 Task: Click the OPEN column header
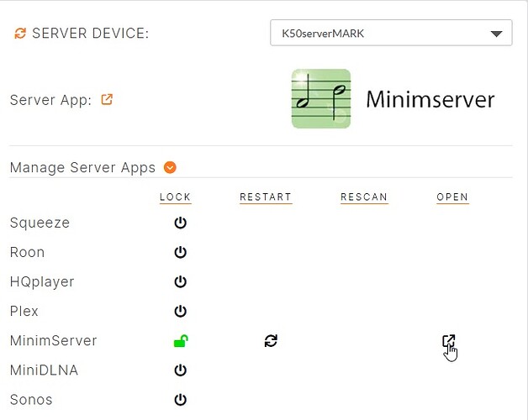pyautogui.click(x=452, y=197)
